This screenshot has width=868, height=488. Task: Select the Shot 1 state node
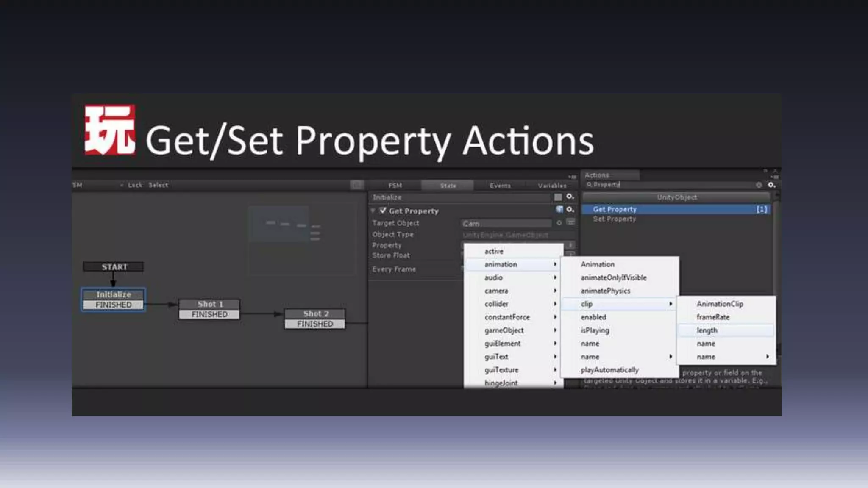pos(209,304)
